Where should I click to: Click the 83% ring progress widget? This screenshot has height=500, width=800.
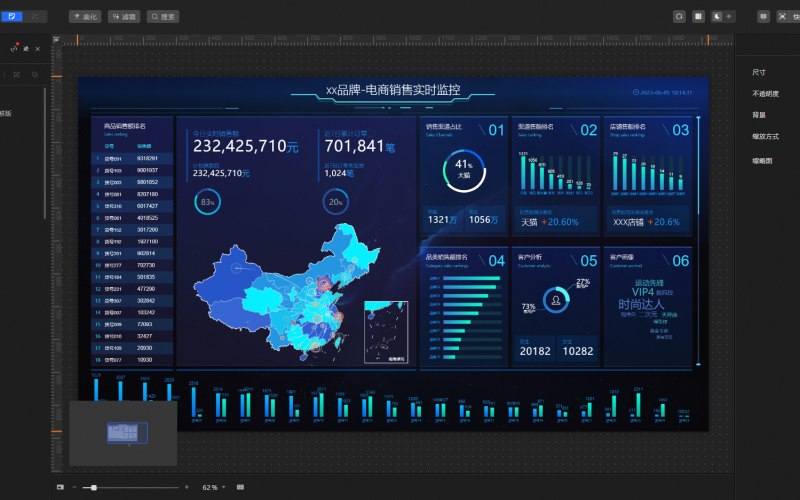207,202
